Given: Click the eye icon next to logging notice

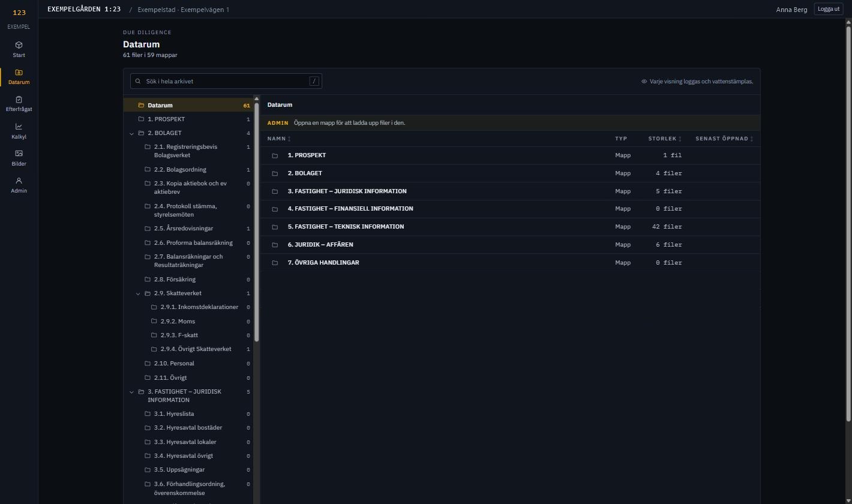Looking at the screenshot, I should coord(644,82).
